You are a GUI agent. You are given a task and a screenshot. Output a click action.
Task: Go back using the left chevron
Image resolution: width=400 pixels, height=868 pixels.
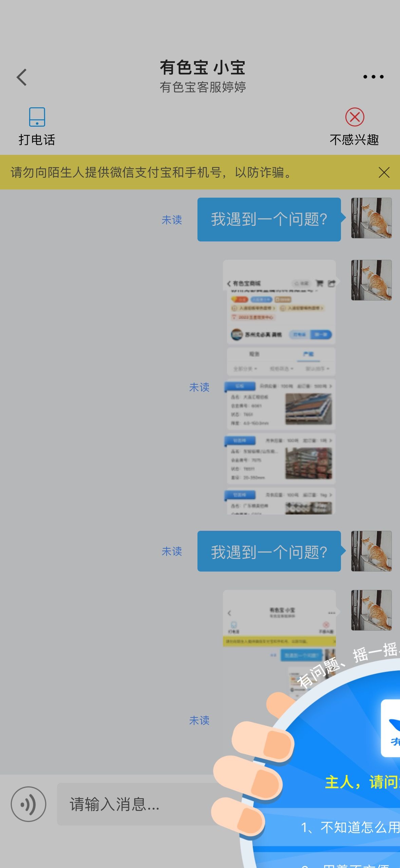coord(22,77)
